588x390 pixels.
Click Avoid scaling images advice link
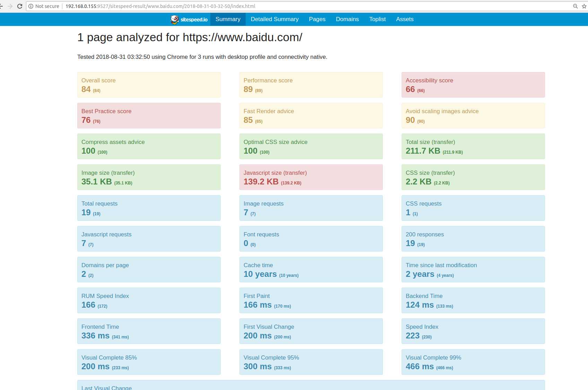tap(442, 111)
